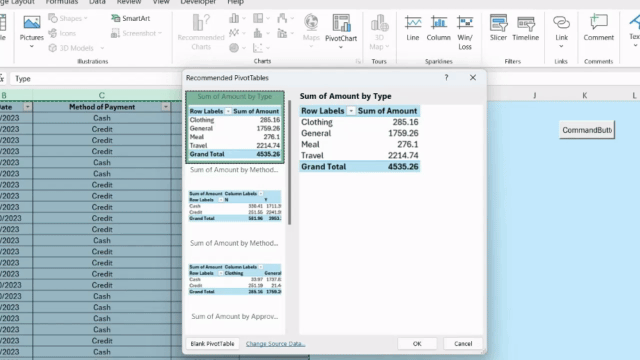Click Clothing row in the large preview
This screenshot has height=360, width=640.
pyautogui.click(x=359, y=122)
